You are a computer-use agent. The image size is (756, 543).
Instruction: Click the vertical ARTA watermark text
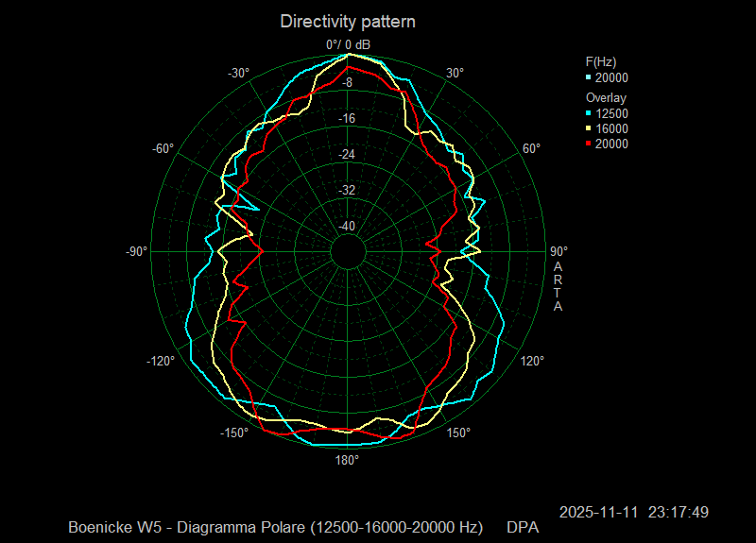coord(558,287)
